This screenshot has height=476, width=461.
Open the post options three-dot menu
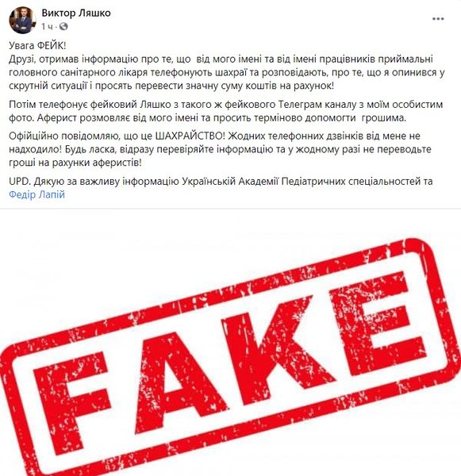[438, 19]
